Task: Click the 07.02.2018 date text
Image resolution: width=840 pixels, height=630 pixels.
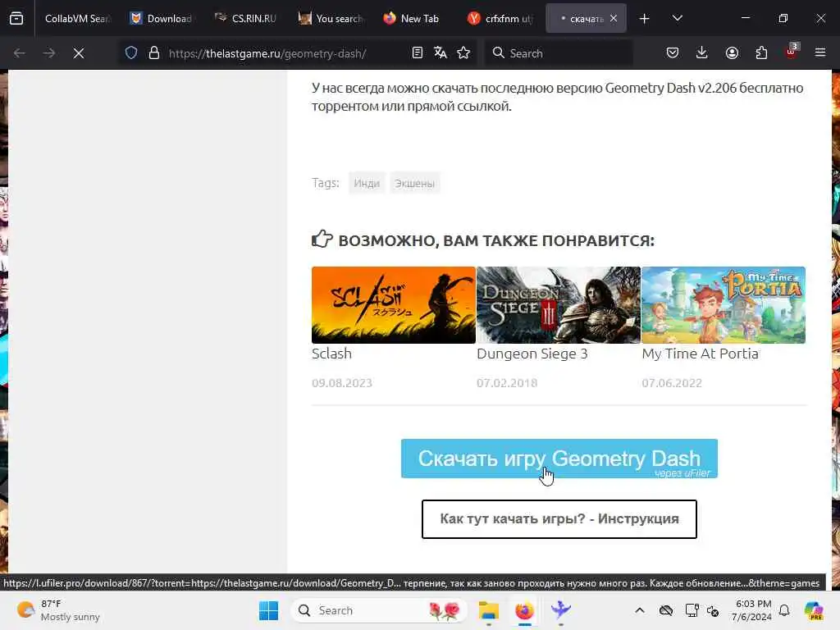Action: point(507,383)
